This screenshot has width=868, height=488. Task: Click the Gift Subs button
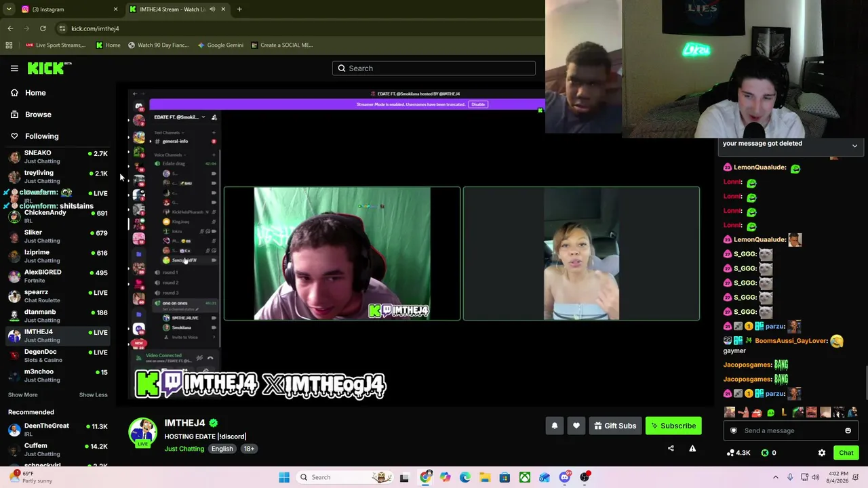[x=615, y=426]
